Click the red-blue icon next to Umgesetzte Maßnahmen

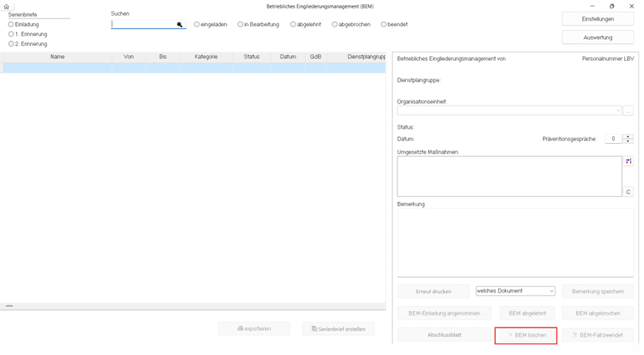[628, 162]
